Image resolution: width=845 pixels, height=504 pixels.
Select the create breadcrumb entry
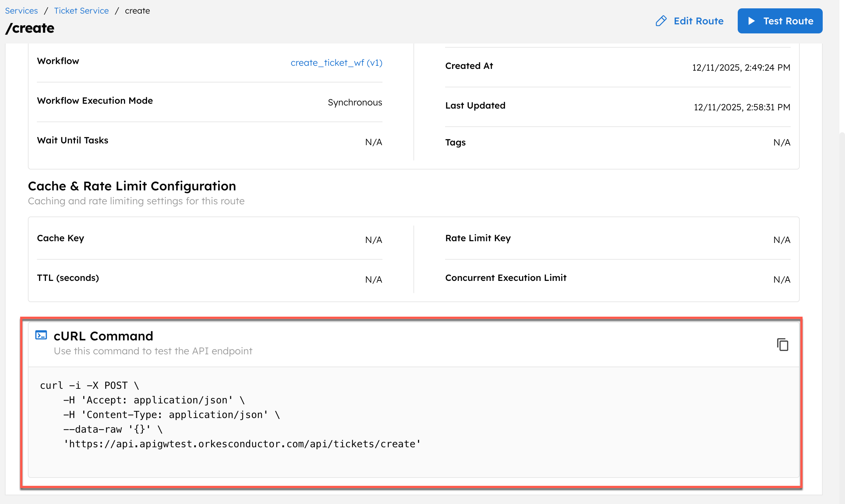(137, 11)
